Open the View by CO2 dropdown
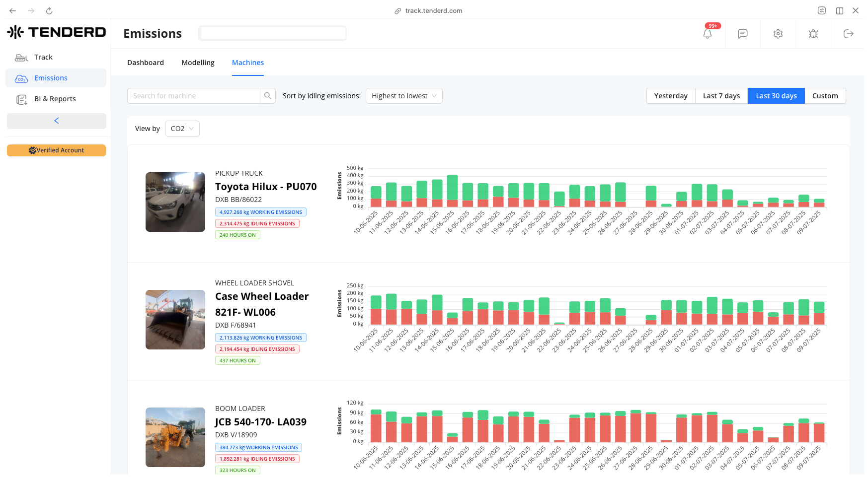 coord(182,129)
